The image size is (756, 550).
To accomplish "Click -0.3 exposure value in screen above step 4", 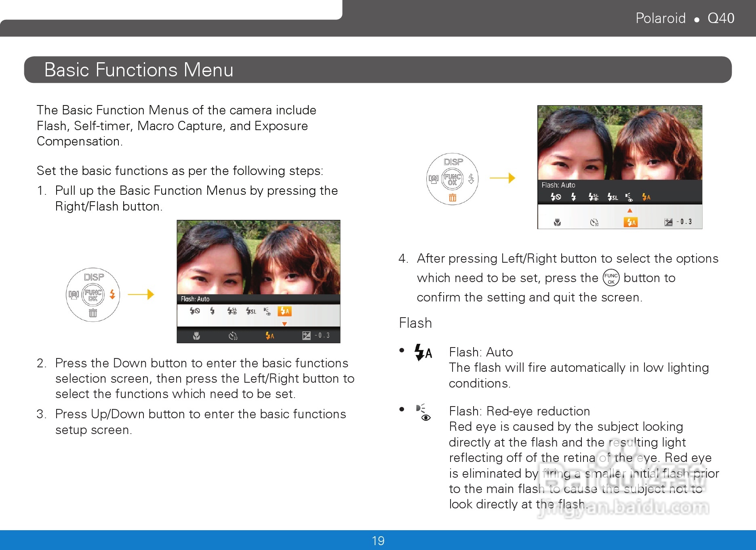I will pyautogui.click(x=684, y=221).
